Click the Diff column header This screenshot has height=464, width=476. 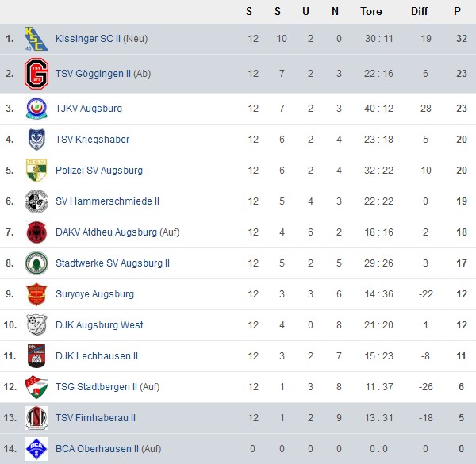click(x=420, y=11)
